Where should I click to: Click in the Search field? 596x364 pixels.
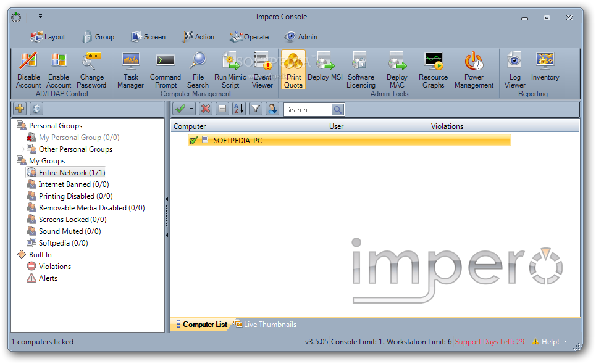(308, 110)
